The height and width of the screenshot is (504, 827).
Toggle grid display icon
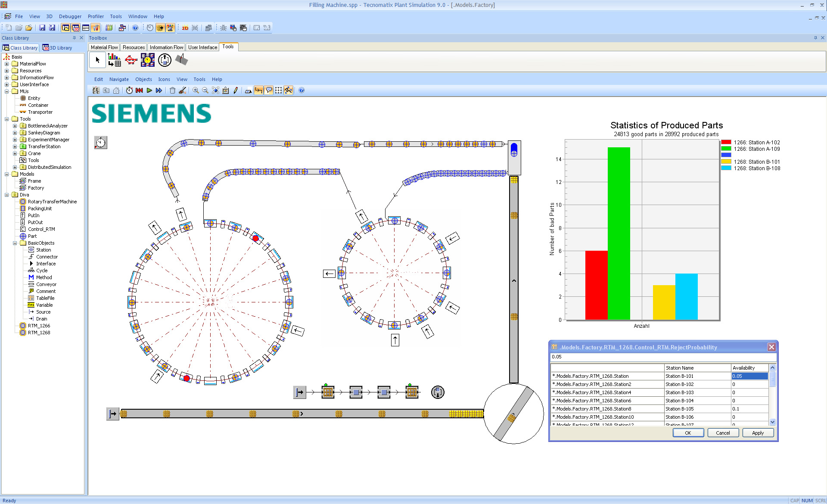coord(279,90)
